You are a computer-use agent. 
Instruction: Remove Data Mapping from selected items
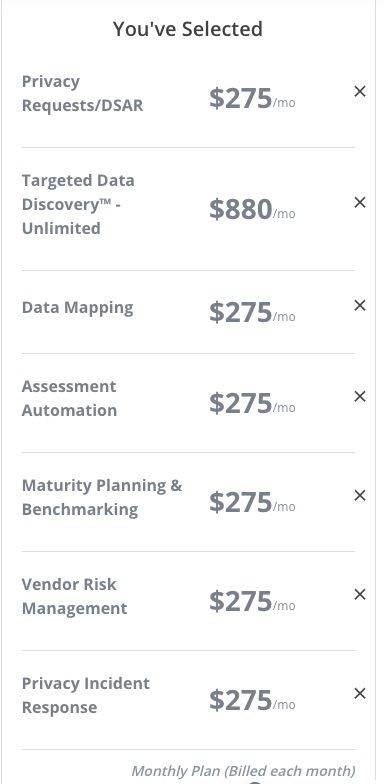[x=360, y=306]
